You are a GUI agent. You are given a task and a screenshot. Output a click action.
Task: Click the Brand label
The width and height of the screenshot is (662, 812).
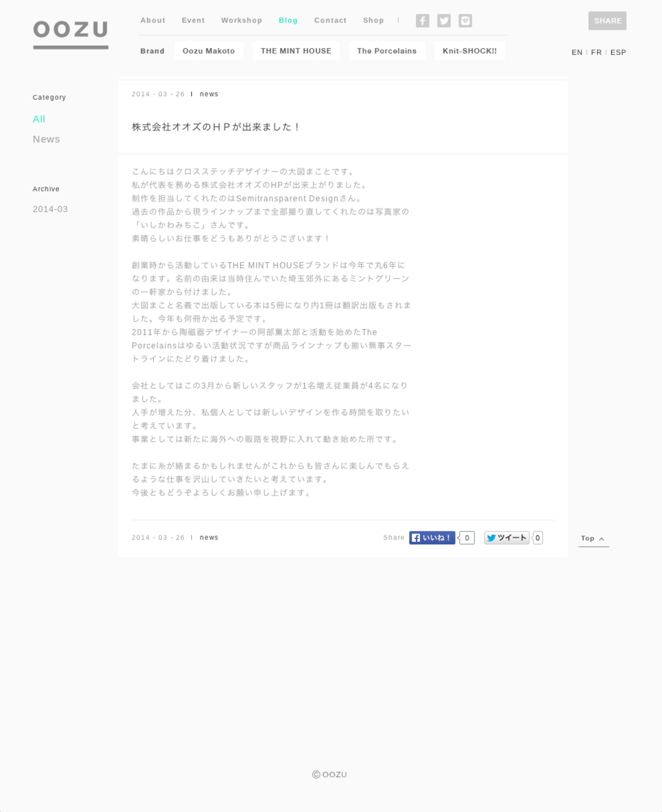[x=152, y=51]
